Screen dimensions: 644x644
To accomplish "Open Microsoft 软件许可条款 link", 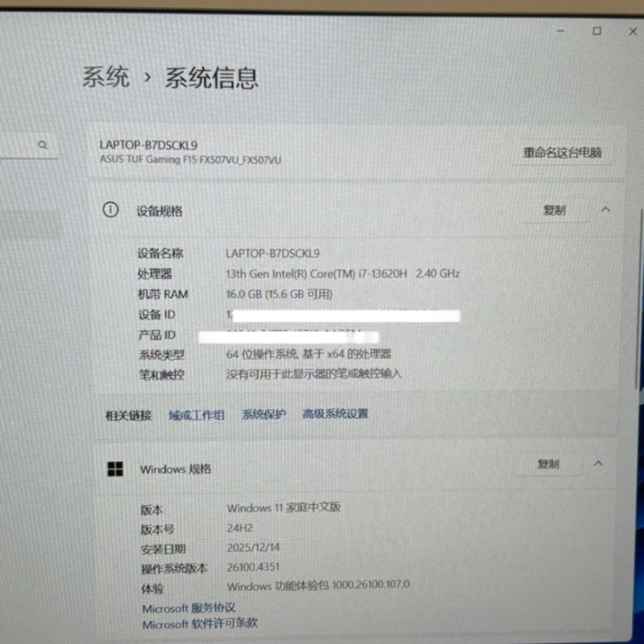I will tap(200, 624).
